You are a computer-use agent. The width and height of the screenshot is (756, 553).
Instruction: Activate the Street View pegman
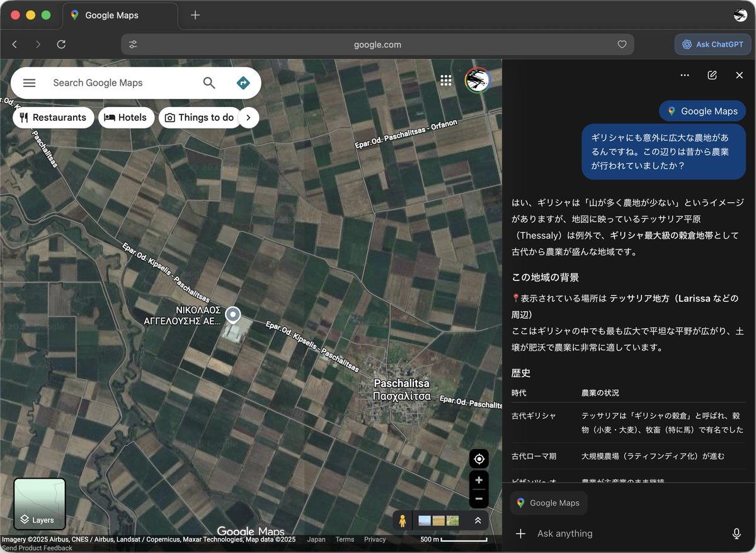pyautogui.click(x=403, y=520)
